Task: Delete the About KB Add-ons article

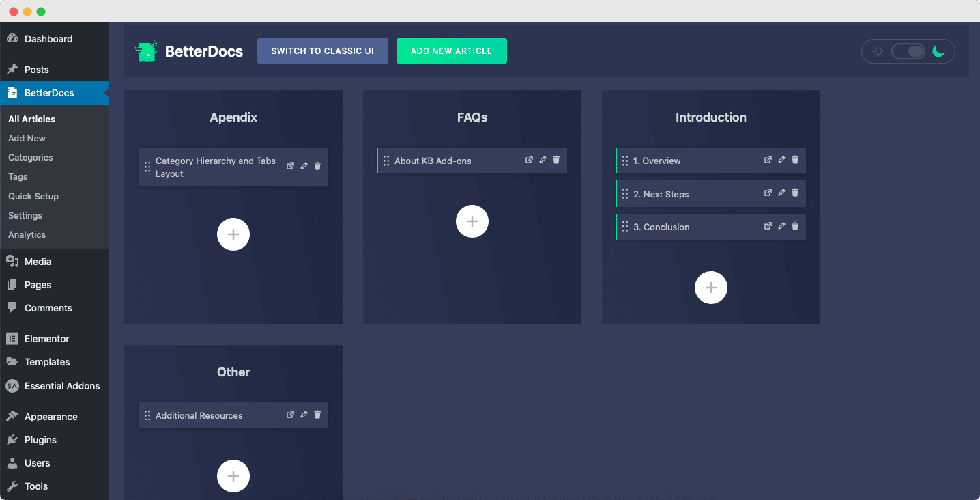Action: 556,160
